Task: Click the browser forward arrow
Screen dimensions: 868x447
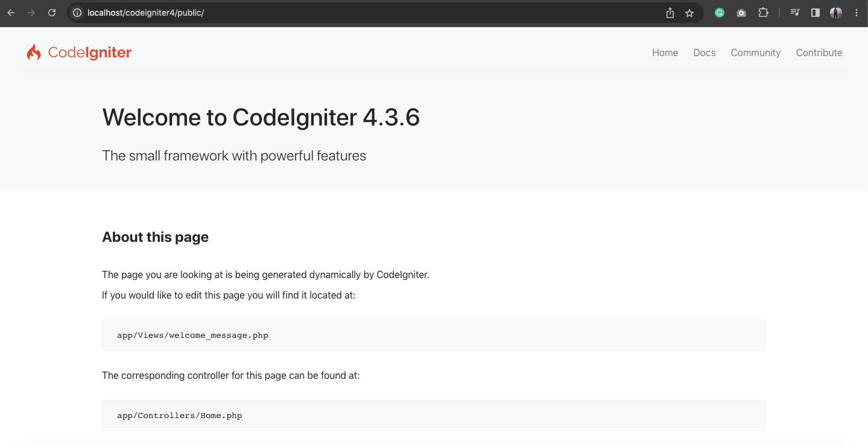Action: point(31,13)
